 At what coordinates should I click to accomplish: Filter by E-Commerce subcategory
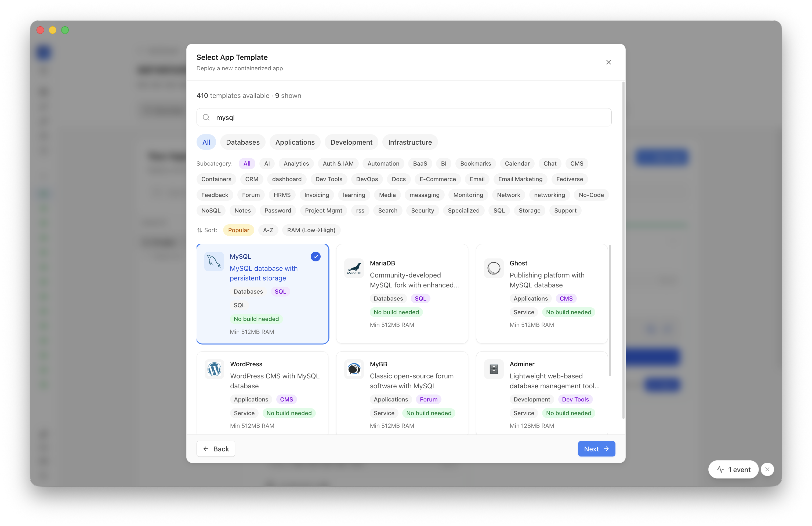point(437,179)
